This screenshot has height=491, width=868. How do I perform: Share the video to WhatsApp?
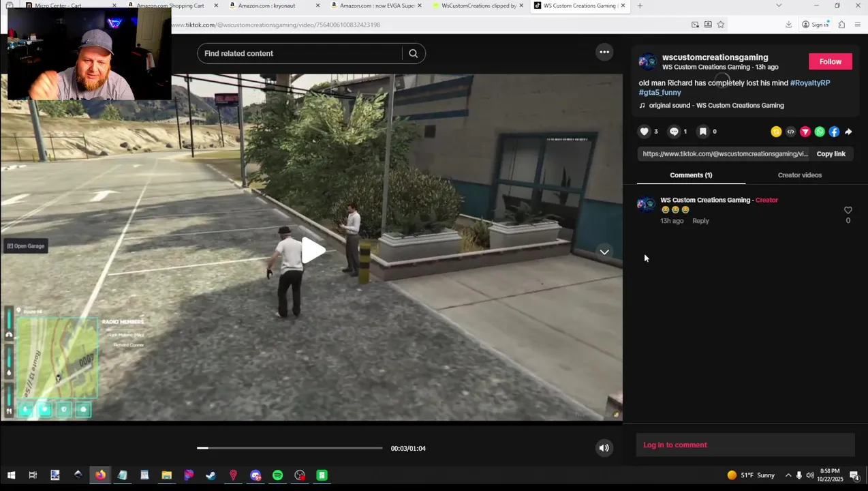point(820,132)
